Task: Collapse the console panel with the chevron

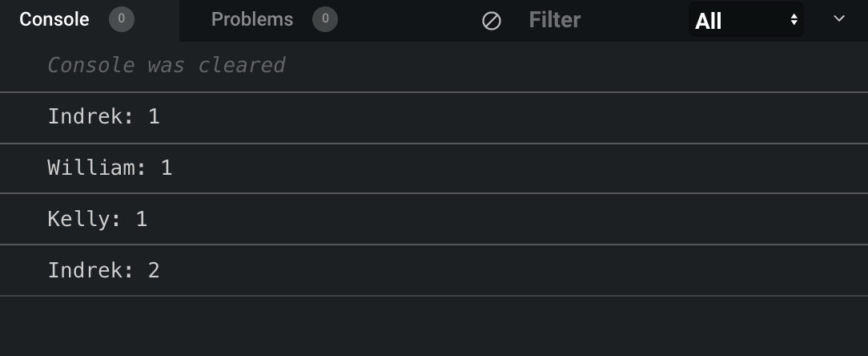Action: [839, 19]
